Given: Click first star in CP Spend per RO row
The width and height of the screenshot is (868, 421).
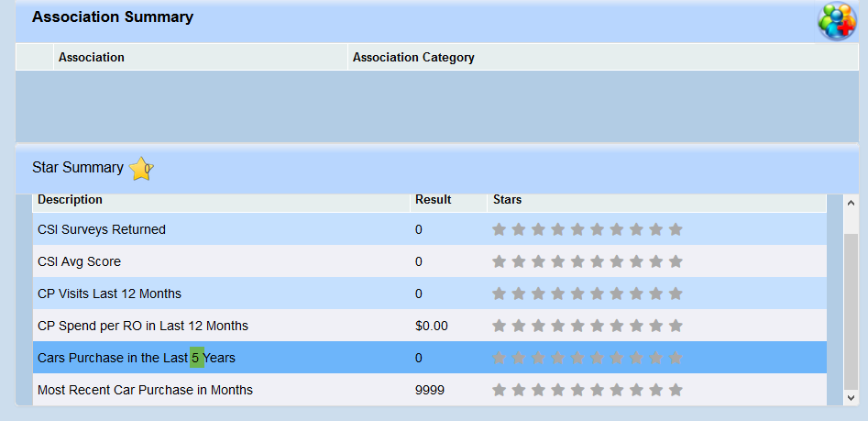Looking at the screenshot, I should point(500,326).
